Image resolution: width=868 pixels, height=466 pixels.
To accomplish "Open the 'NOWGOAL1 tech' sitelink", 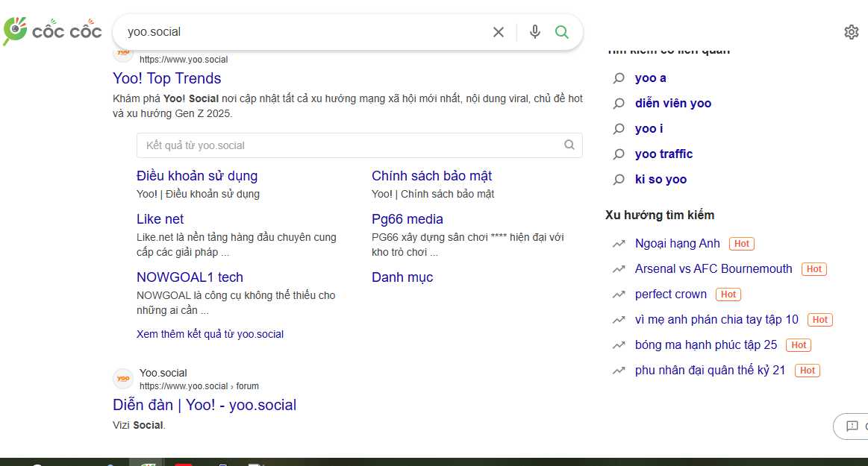I will coord(190,277).
